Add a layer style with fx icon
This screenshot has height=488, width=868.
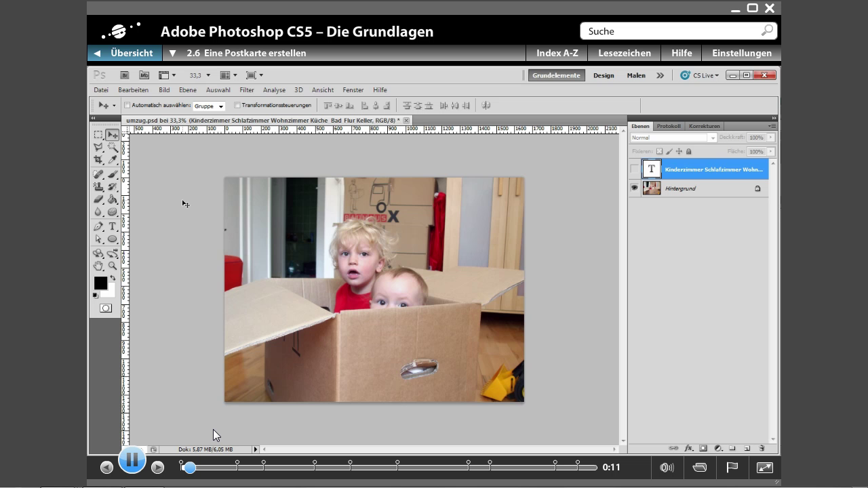(x=688, y=448)
